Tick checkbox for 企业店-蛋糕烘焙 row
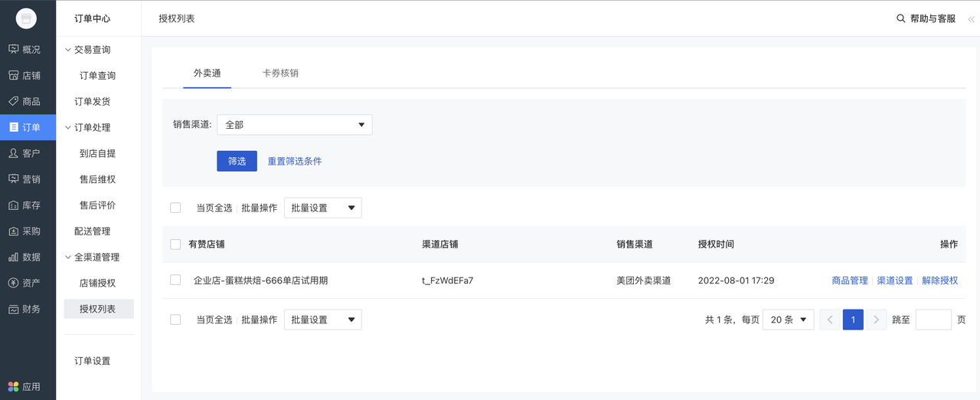The height and width of the screenshot is (400, 980). click(175, 280)
